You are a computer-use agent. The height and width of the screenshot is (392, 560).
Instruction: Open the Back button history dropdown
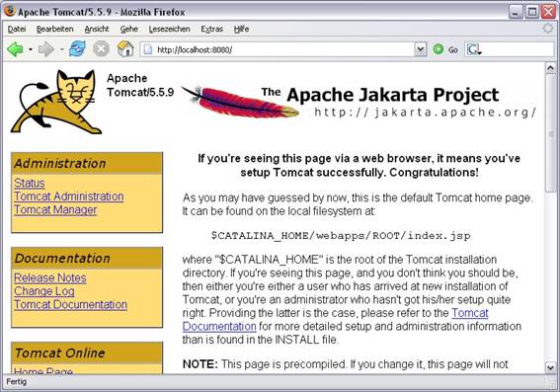pyautogui.click(x=30, y=49)
